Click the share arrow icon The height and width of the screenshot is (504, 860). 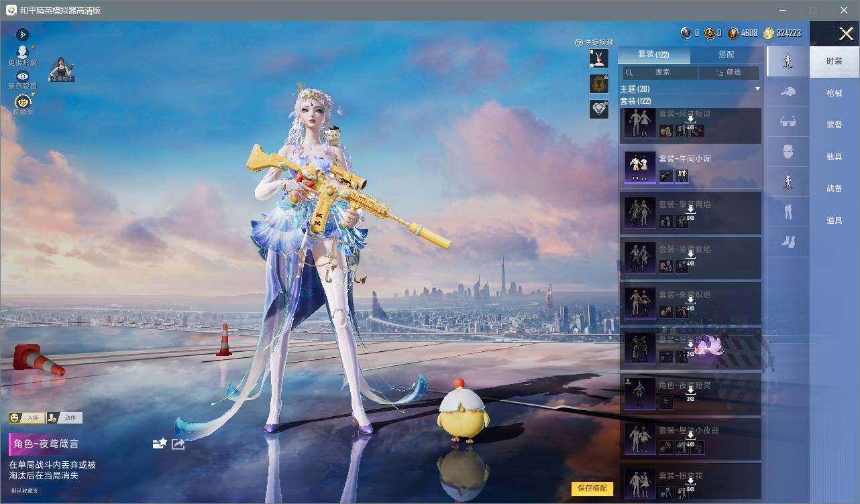(178, 444)
